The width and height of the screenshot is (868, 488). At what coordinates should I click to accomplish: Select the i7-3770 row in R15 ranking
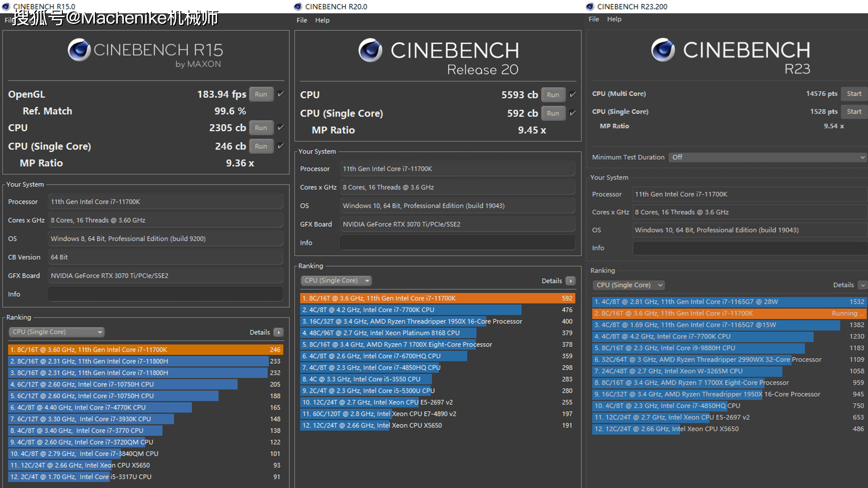pos(146,431)
